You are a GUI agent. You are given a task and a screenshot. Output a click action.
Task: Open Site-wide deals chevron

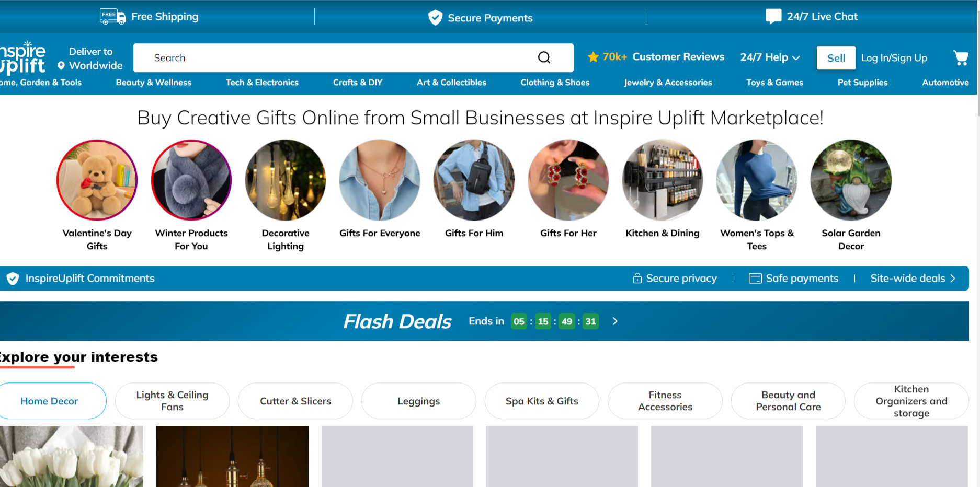(953, 279)
